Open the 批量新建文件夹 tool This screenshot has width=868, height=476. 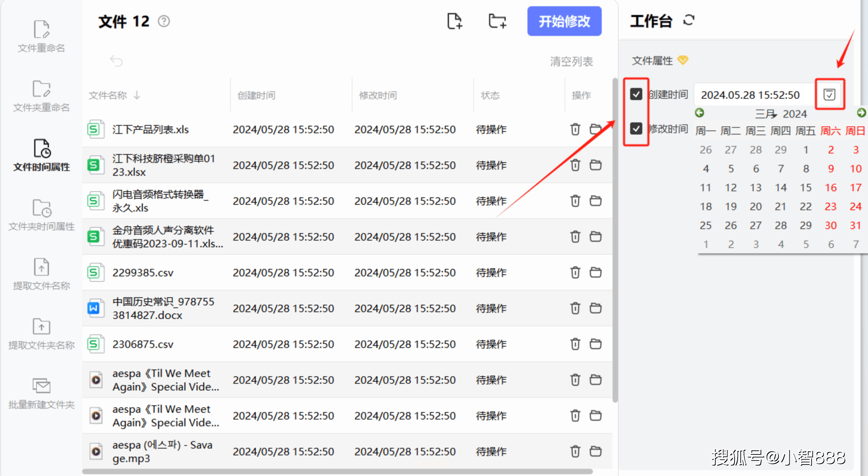point(41,393)
